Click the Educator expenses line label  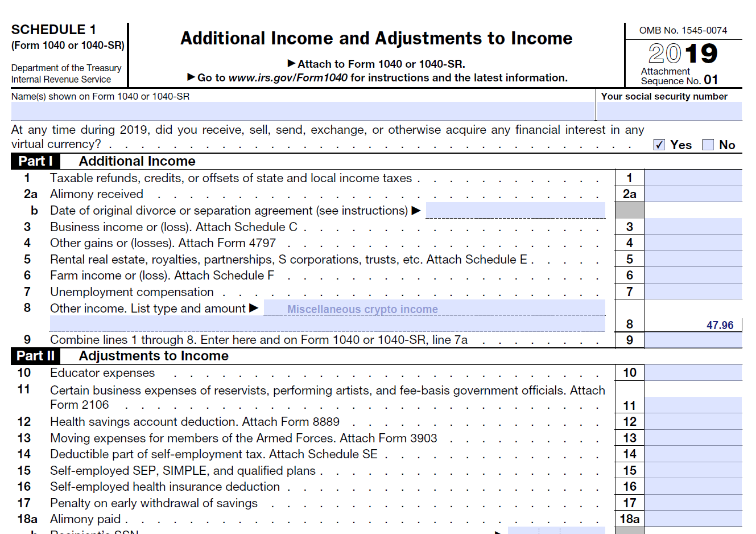pos(102,373)
